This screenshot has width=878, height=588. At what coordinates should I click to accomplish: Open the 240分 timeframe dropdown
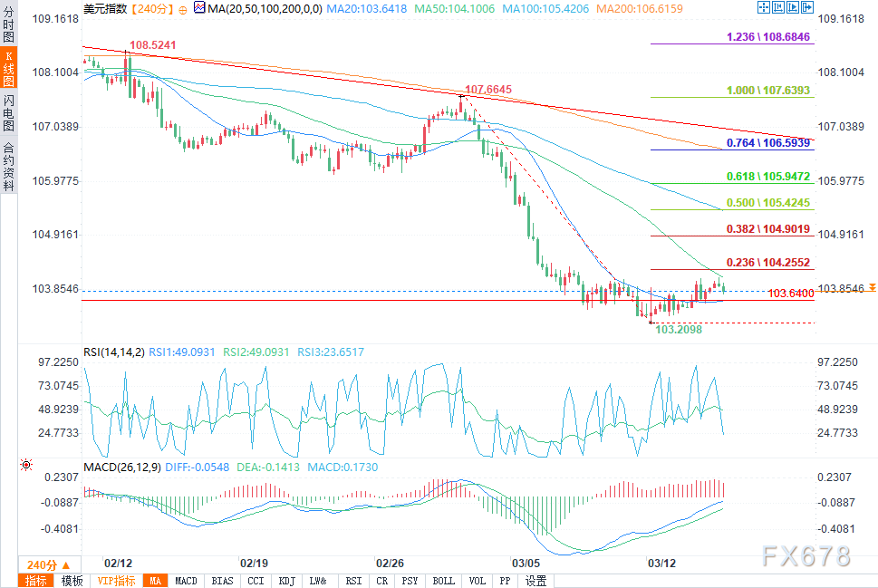(49, 564)
